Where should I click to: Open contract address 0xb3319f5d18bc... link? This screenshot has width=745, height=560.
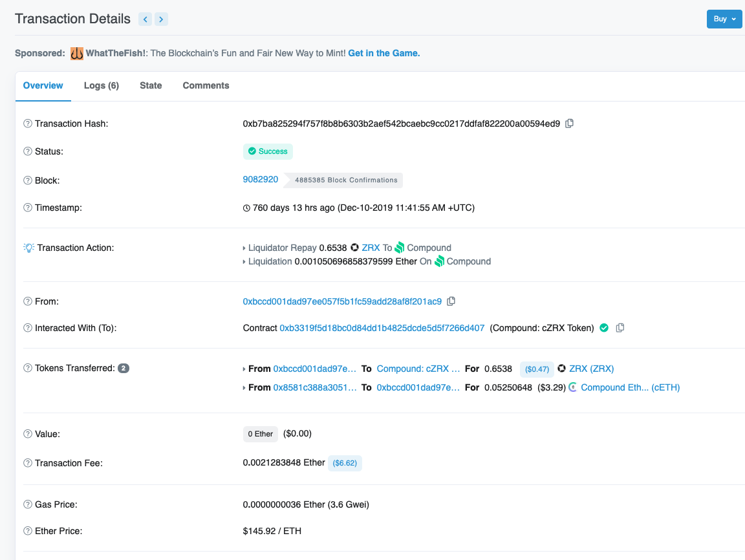pyautogui.click(x=382, y=328)
